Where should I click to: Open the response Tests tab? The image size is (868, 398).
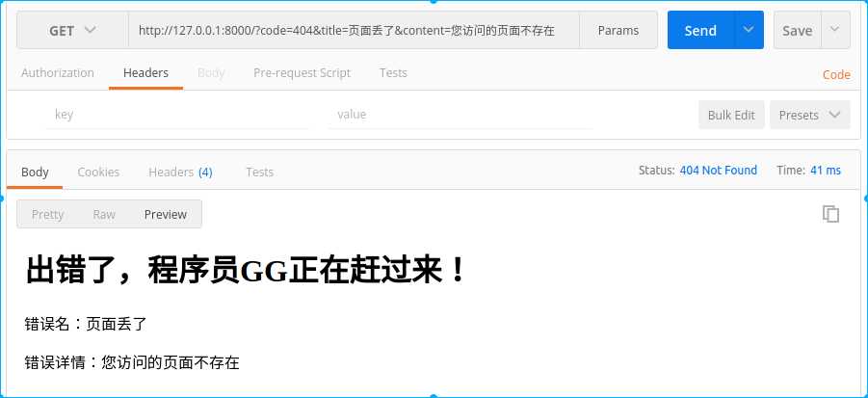[x=259, y=172]
